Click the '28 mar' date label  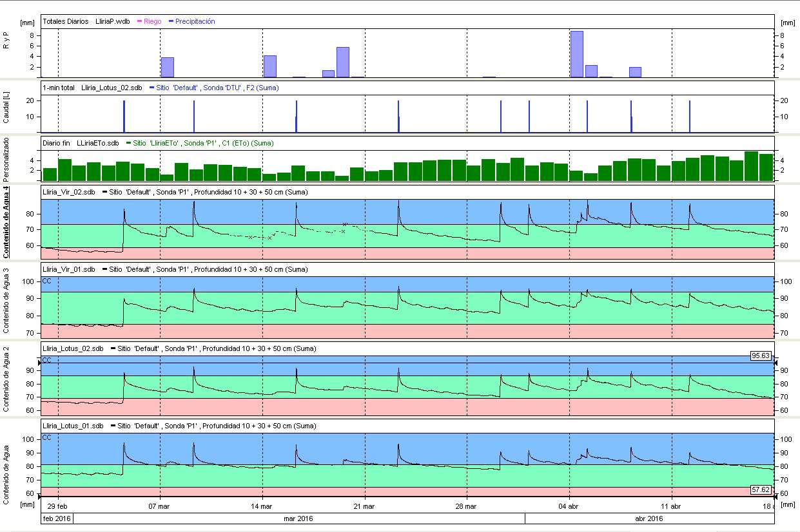(x=467, y=506)
